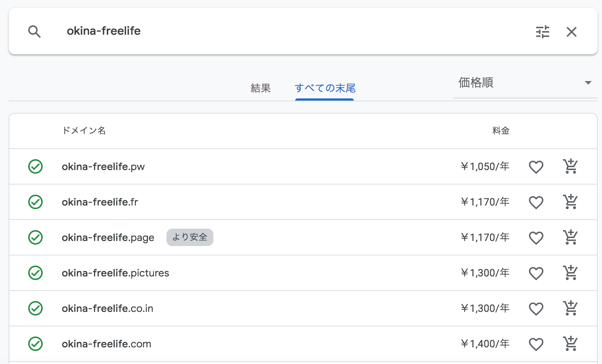The image size is (602, 364).
Task: Click the ¥1,170/年 price for okina-freelife.page
Action: (x=485, y=237)
